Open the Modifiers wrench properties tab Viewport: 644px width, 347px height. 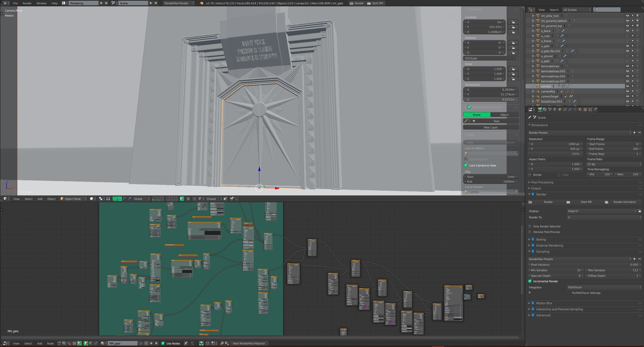(x=570, y=110)
